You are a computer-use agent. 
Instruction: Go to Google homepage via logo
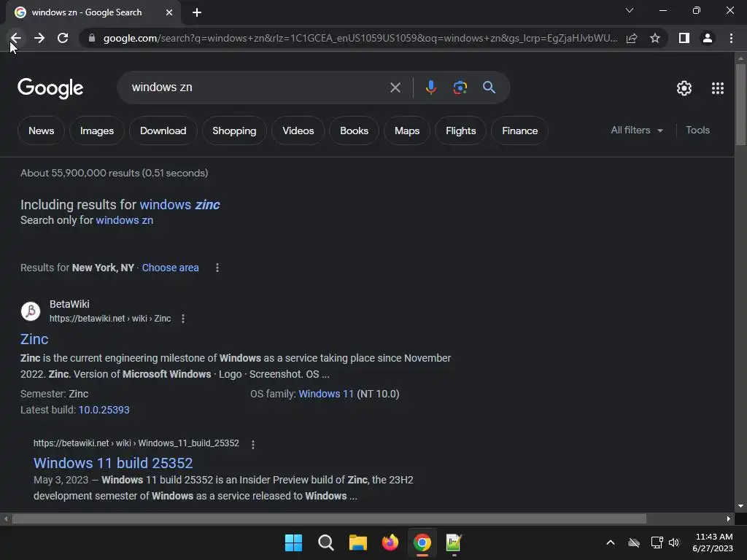(x=50, y=88)
